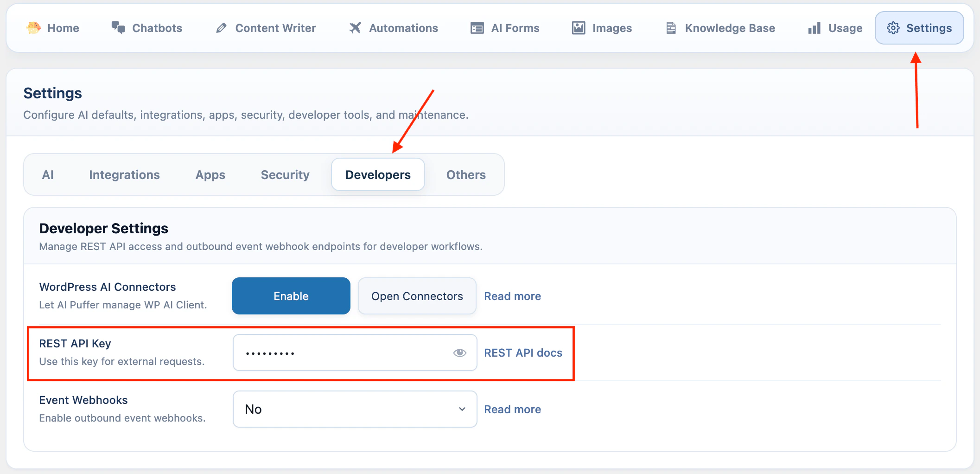Click the Knowledge Base document icon
The height and width of the screenshot is (474, 980).
click(x=671, y=28)
